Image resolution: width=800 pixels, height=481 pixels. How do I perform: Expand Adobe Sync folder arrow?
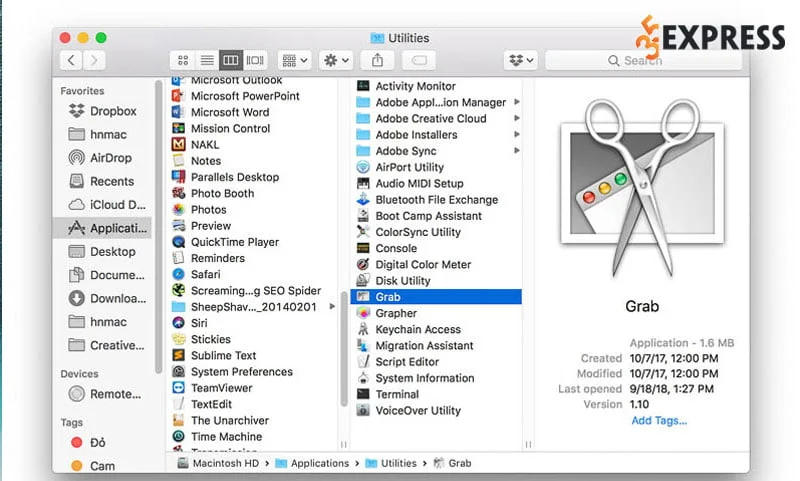coord(517,150)
